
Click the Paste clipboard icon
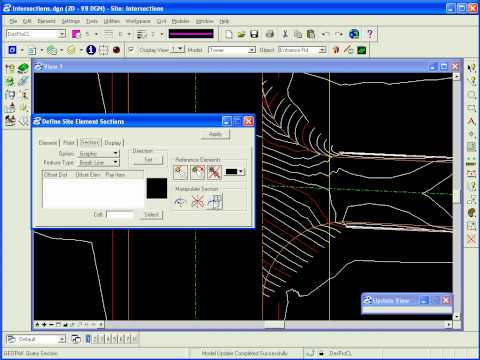click(x=311, y=34)
